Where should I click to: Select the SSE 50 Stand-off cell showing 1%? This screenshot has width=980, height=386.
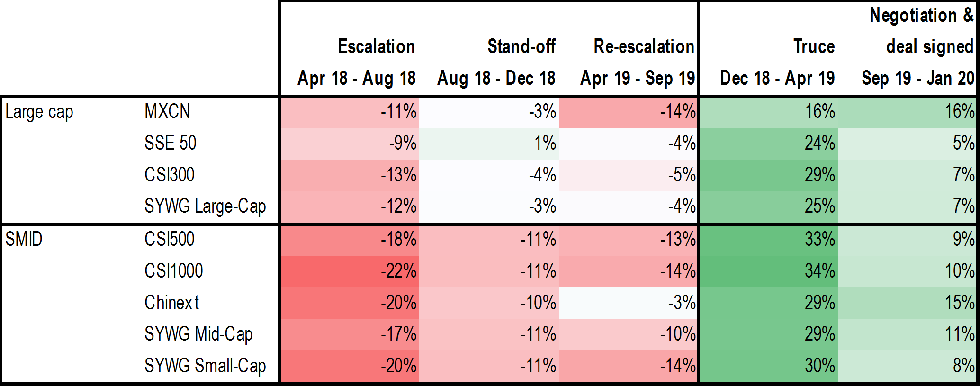(x=545, y=143)
